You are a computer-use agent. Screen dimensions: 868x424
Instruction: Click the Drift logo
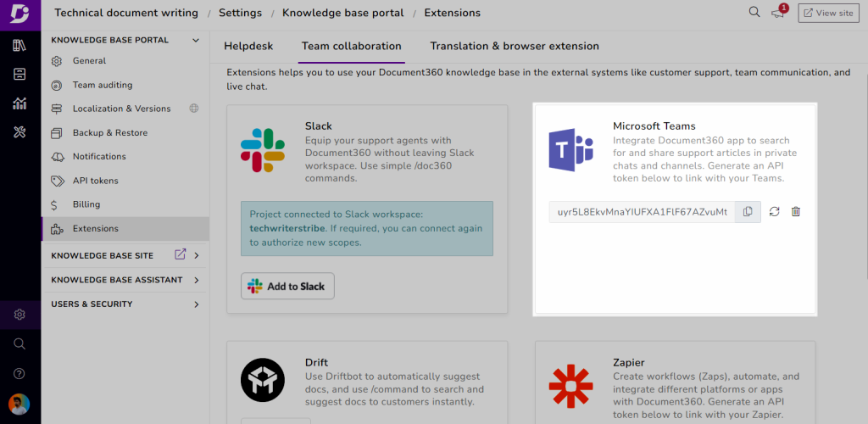pyautogui.click(x=263, y=380)
